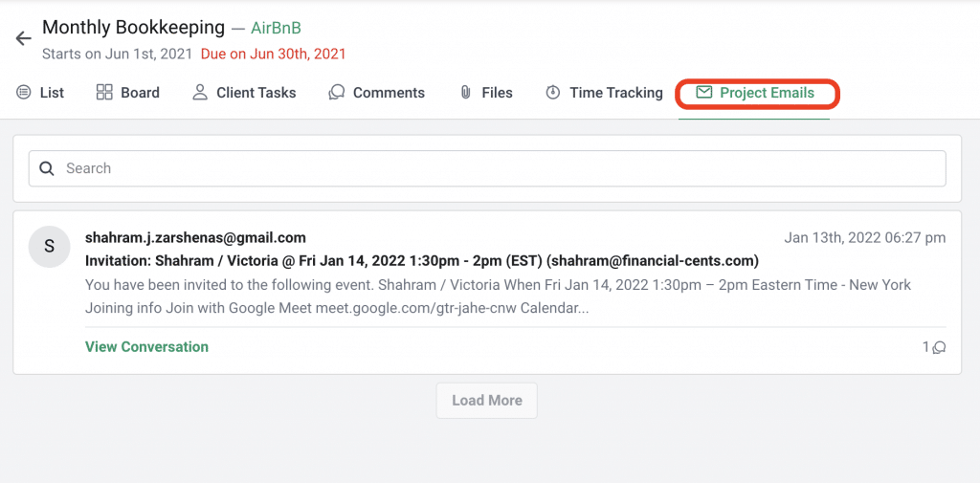Click the Jan 13th, 2022 timestamp
The height and width of the screenshot is (483, 980).
tap(865, 237)
